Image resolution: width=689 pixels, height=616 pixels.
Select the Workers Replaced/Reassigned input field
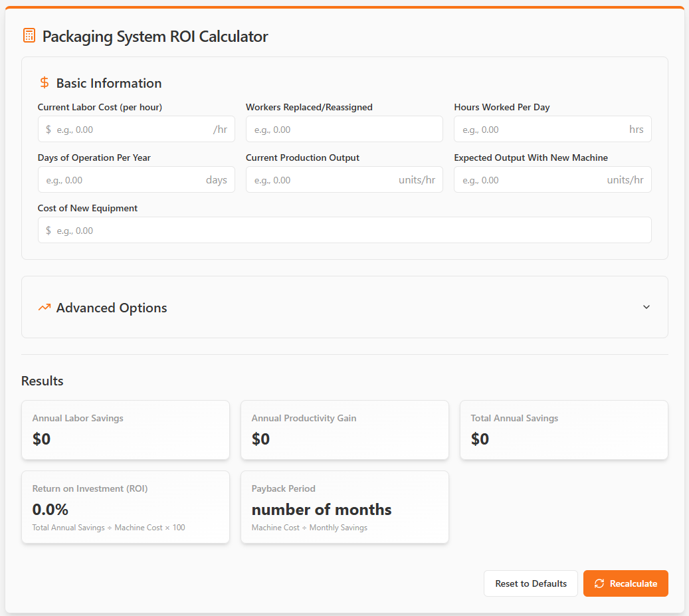(x=344, y=130)
